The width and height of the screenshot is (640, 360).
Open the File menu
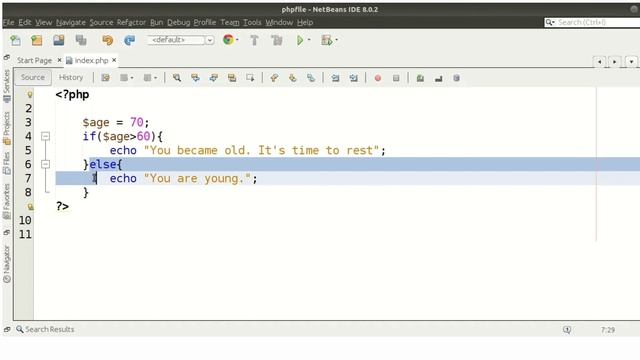point(8,22)
